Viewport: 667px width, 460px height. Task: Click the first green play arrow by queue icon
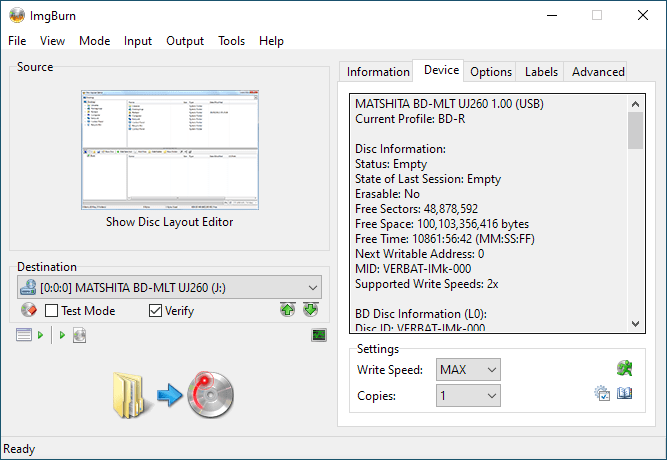coord(40,335)
